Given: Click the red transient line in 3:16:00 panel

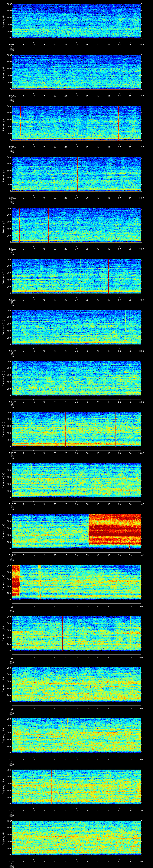Looking at the screenshot, I should click(51, 787).
